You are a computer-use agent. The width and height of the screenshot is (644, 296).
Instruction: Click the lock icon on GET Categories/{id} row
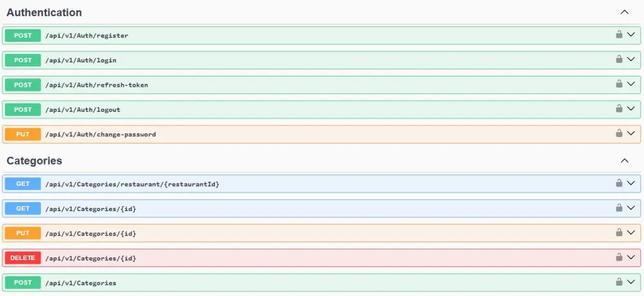[619, 207]
